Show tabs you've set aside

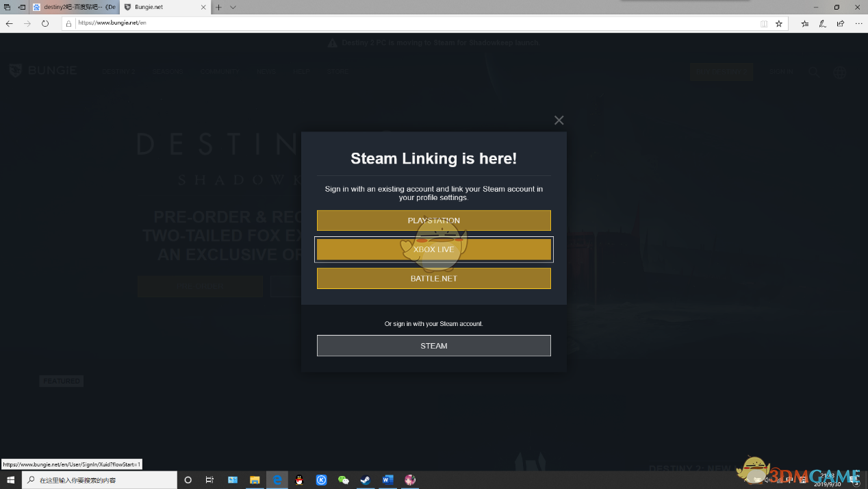[7, 7]
